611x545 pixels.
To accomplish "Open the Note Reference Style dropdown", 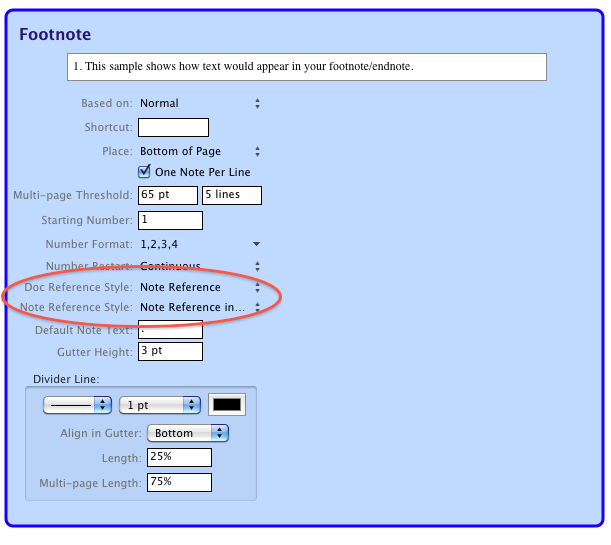I will [199, 307].
